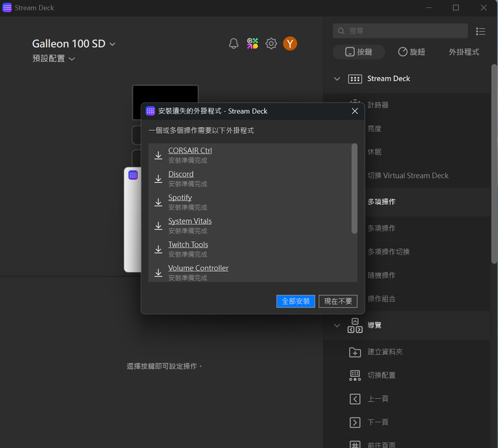Click the Stream Deck category keypad icon

pos(355,78)
